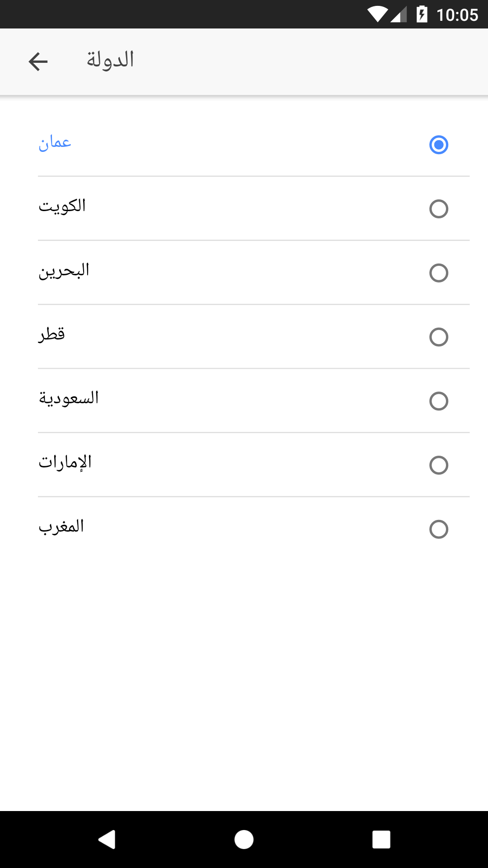Screen dimensions: 488x868
Task: Select the الكويت radio button
Action: (x=438, y=209)
